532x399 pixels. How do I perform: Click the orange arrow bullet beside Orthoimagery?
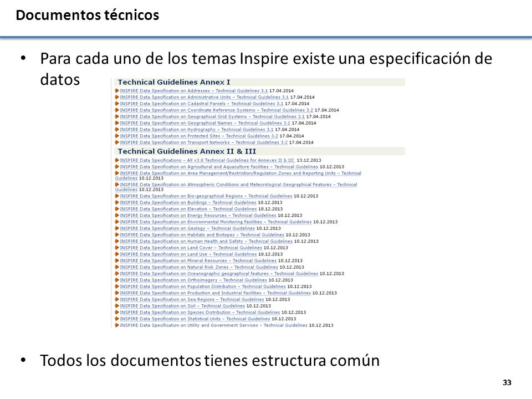click(x=117, y=279)
